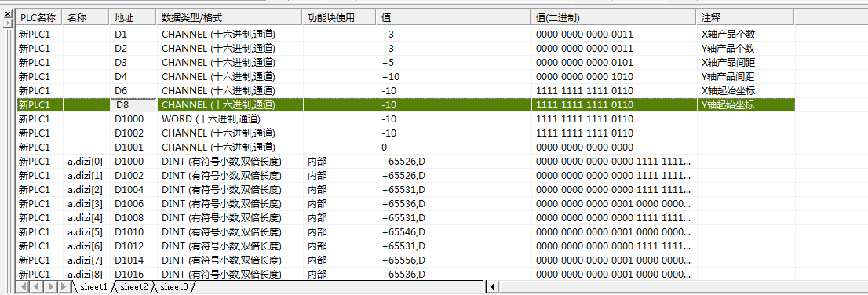
Task: Switch to the sheet2 tab
Action: point(134,286)
